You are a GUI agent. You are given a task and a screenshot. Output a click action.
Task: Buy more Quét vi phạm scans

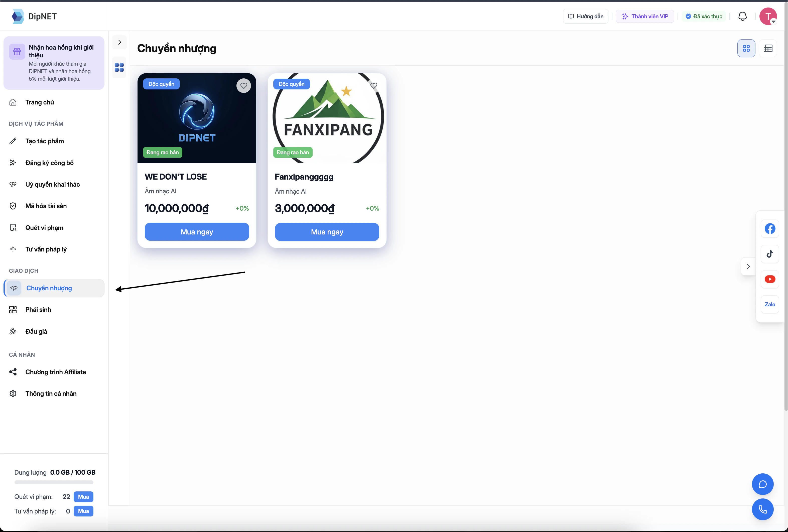(83, 497)
